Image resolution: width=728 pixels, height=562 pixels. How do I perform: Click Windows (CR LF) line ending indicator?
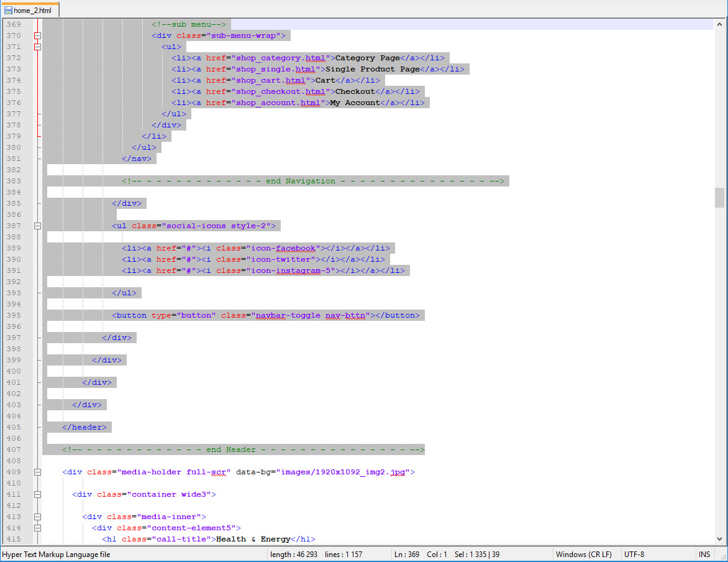(583, 555)
